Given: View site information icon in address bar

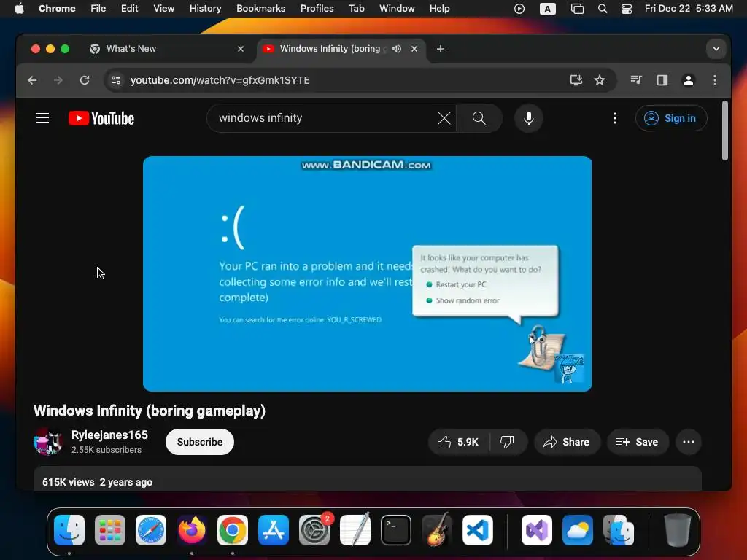Looking at the screenshot, I should pos(116,80).
